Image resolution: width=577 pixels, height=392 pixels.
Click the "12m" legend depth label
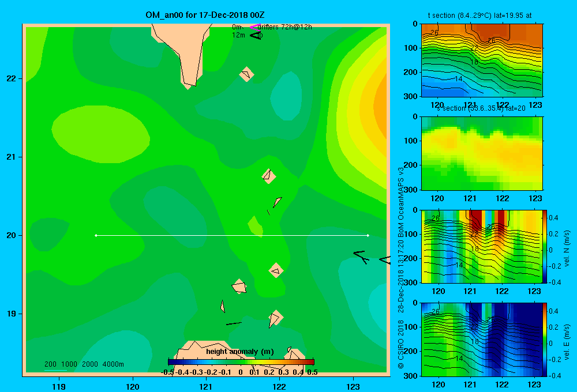click(238, 35)
